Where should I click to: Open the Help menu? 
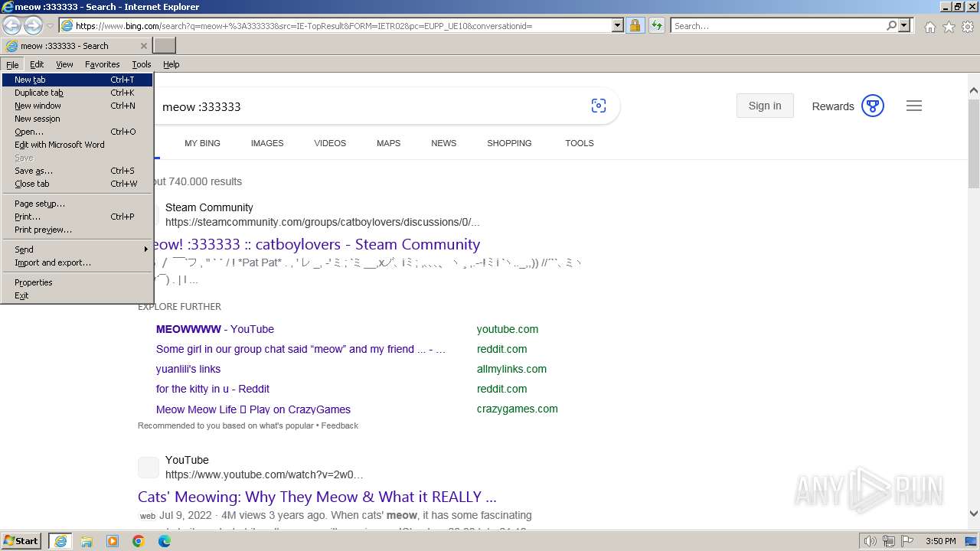click(x=171, y=64)
